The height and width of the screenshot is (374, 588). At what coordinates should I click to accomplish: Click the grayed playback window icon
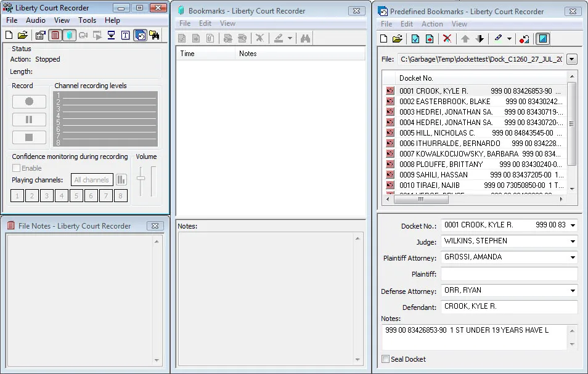pos(97,35)
